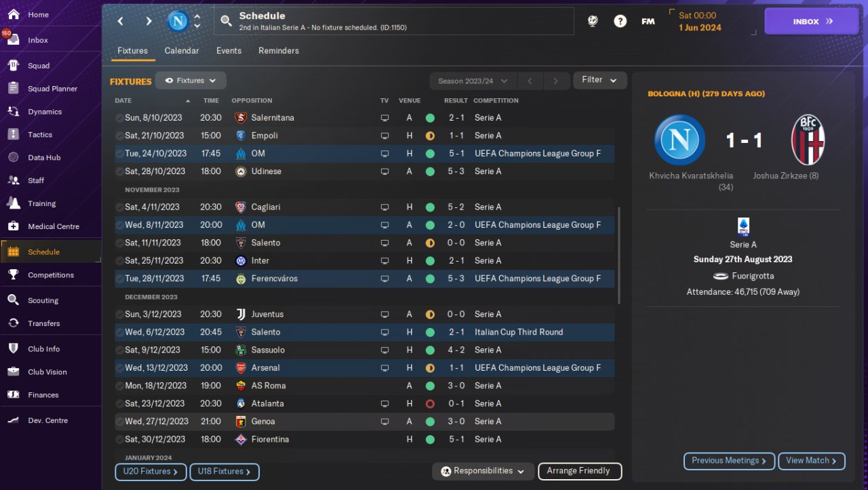Open the Dev. Centre icon

[13, 420]
